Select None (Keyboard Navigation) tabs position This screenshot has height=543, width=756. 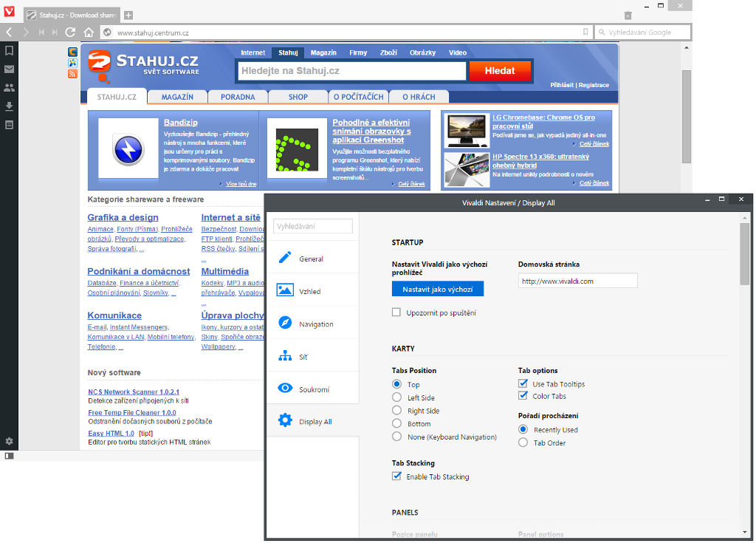(x=396, y=437)
